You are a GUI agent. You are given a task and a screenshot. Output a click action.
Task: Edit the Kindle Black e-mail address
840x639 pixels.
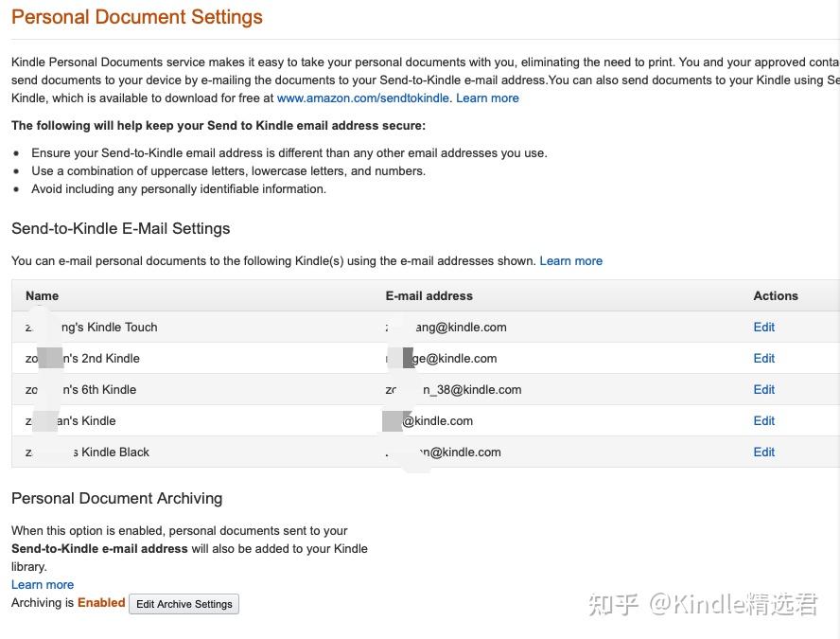(763, 452)
